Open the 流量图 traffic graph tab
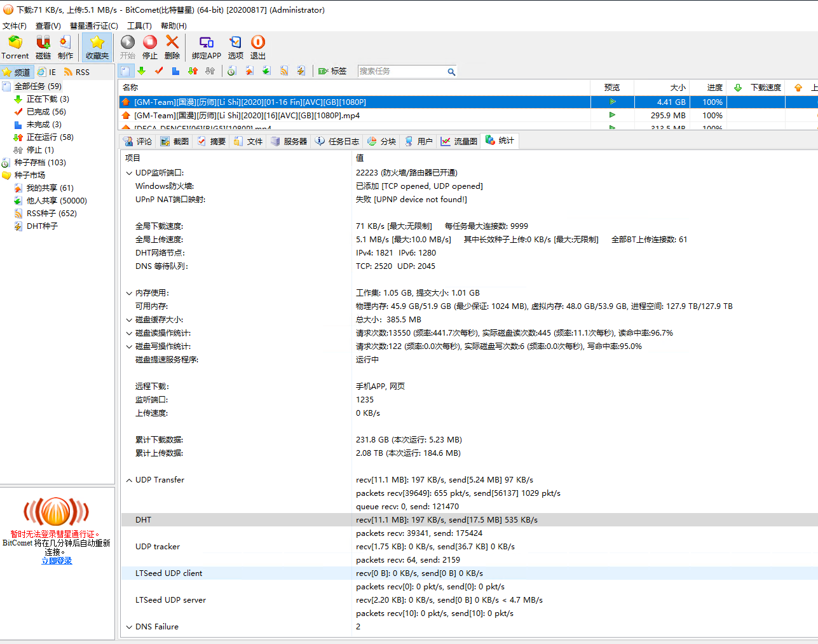Viewport: 818px width, 644px height. (x=460, y=141)
